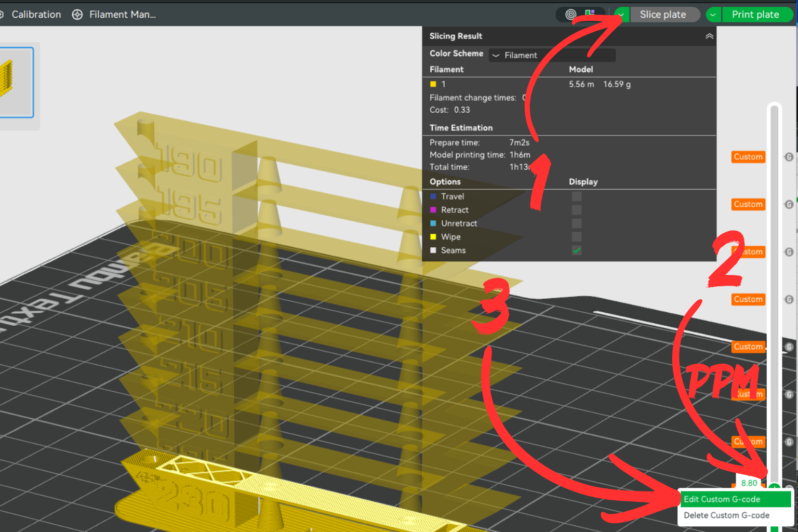Collapse the Slicing Result panel

(709, 36)
